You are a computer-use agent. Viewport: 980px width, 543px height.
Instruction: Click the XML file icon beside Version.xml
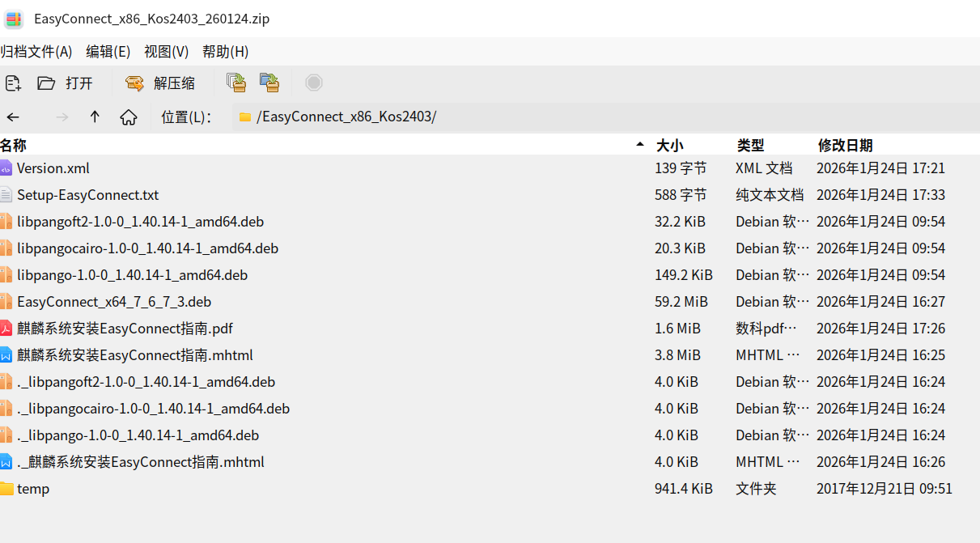pyautogui.click(x=6, y=168)
